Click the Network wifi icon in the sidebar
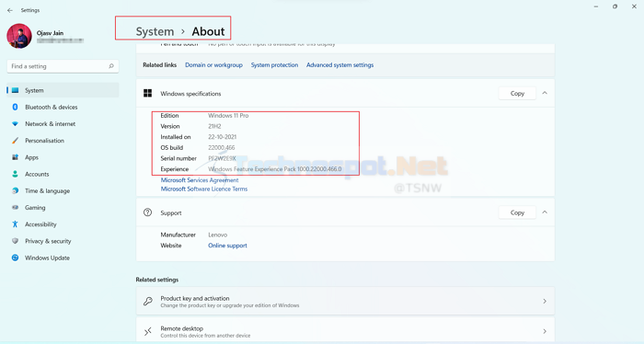 (x=16, y=124)
